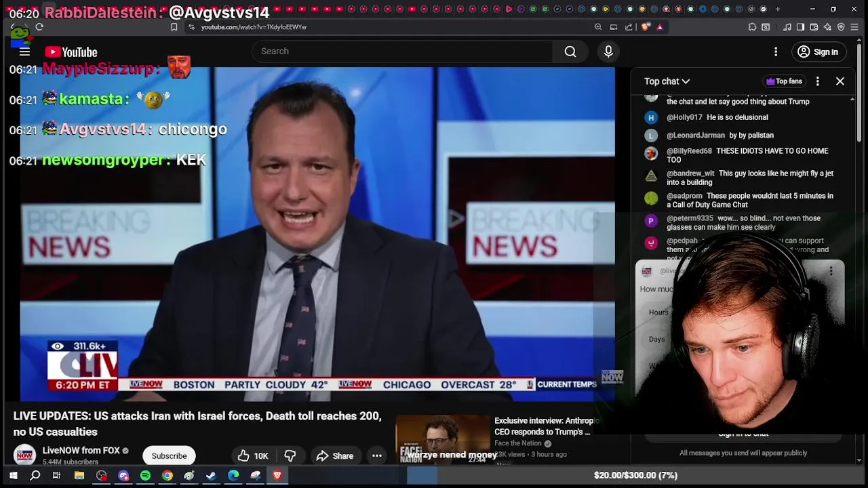Expand the Top chat dropdown

[667, 81]
